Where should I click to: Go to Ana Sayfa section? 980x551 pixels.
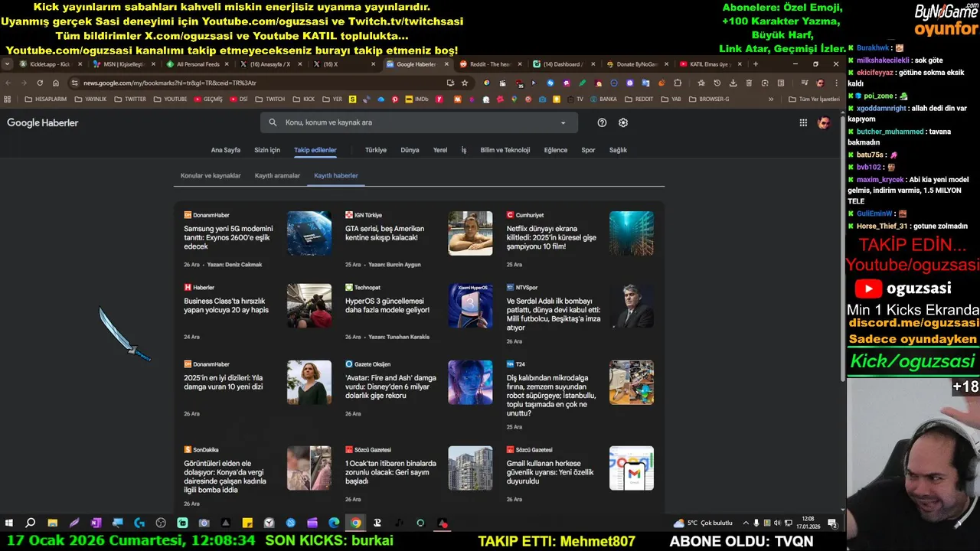pyautogui.click(x=226, y=150)
